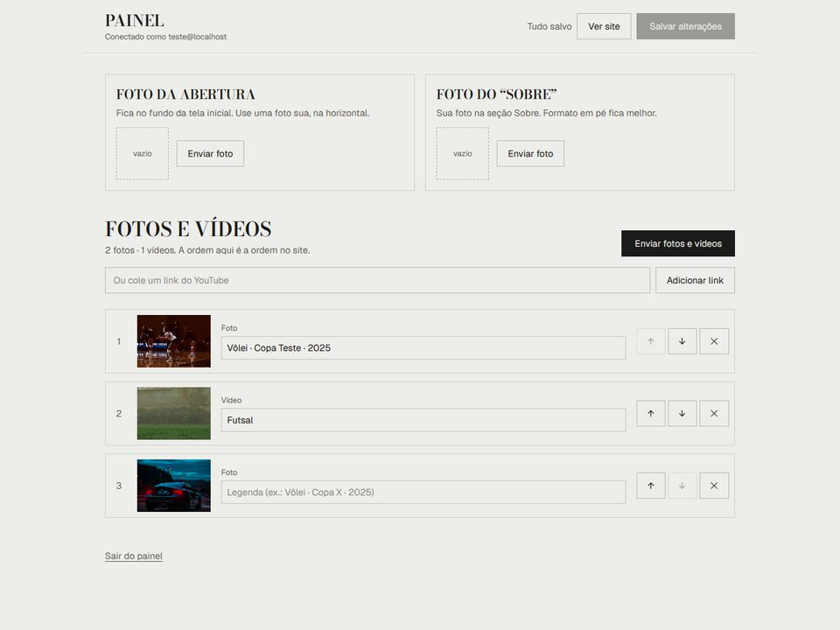Image resolution: width=840 pixels, height=630 pixels.
Task: Move the Futsal video down
Action: [682, 414]
